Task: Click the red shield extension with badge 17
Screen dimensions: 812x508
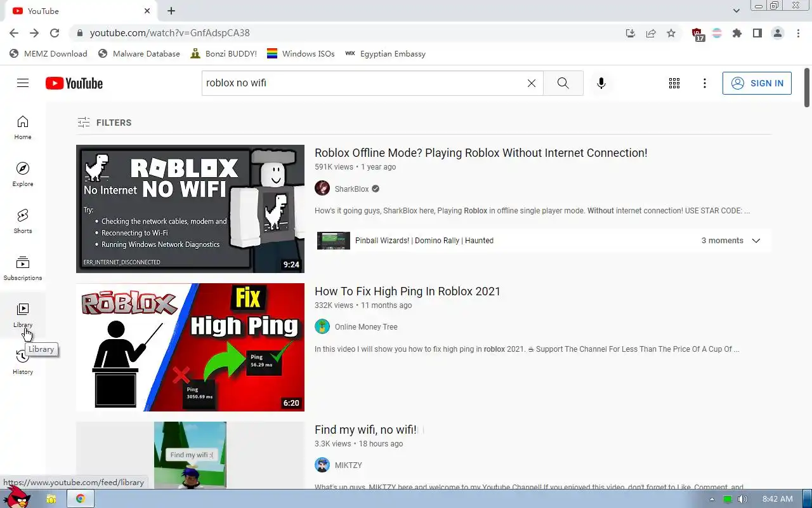Action: point(698,34)
